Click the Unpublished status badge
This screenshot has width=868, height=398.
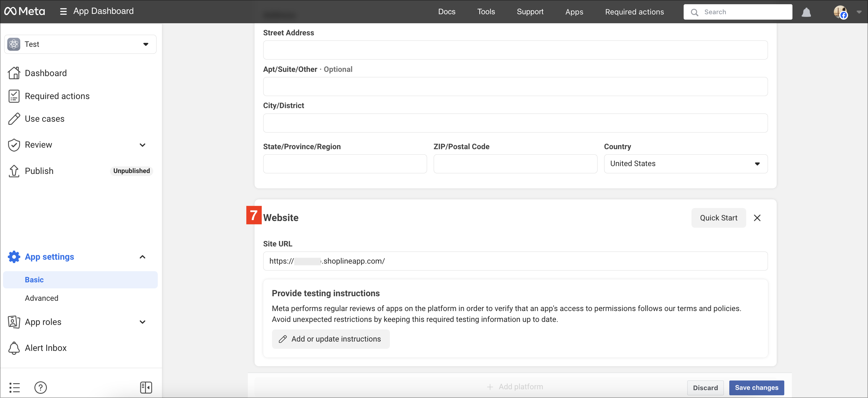(131, 171)
